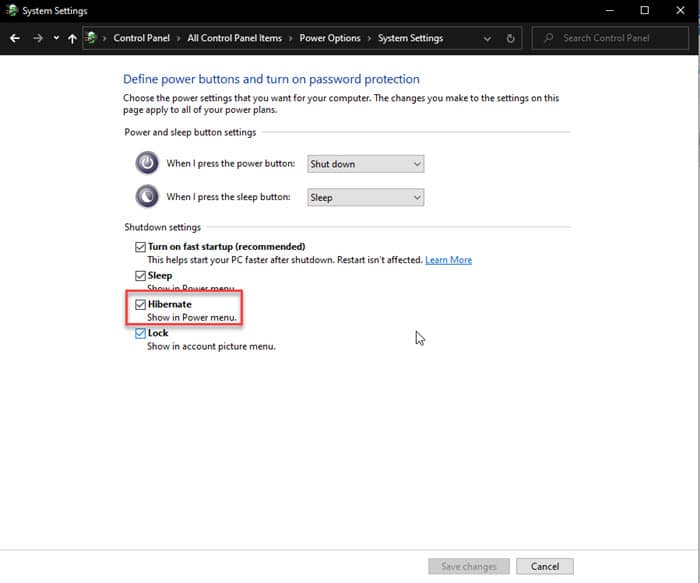The width and height of the screenshot is (700, 583).
Task: Expand chevron after Control Panel breadcrumb
Action: (179, 38)
